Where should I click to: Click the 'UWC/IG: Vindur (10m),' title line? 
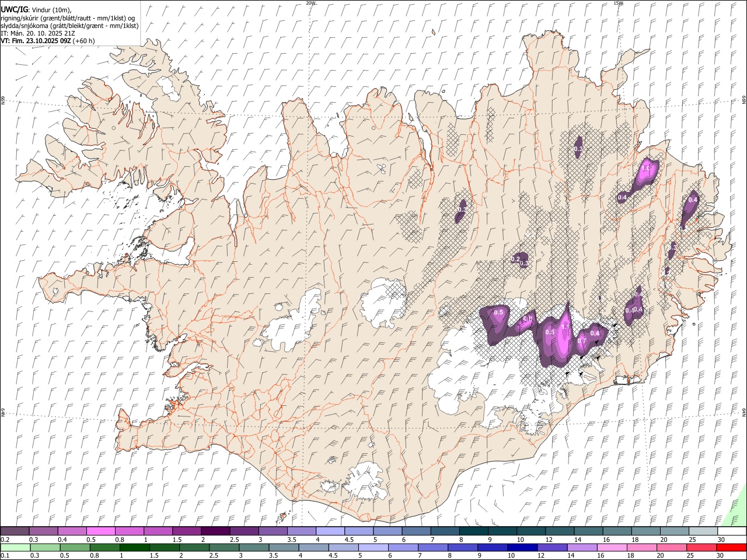pos(36,10)
